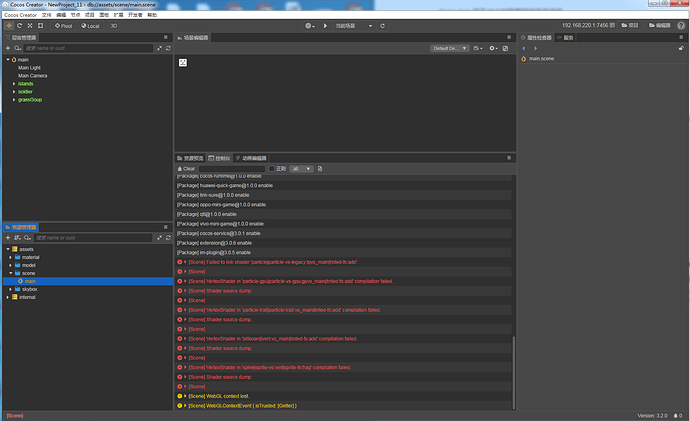Collapse all nodes in hierarchy panel
This screenshot has height=421, width=690.
coord(159,48)
